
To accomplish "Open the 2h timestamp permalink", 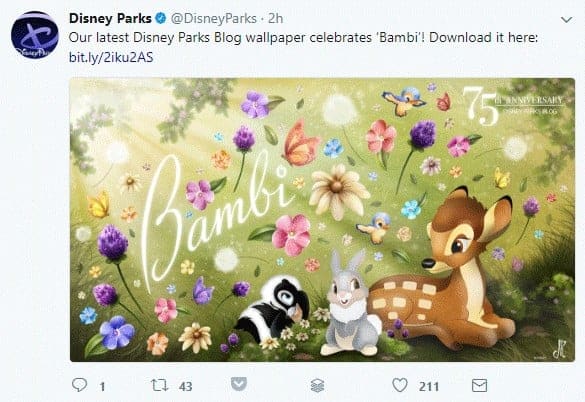I will 276,18.
